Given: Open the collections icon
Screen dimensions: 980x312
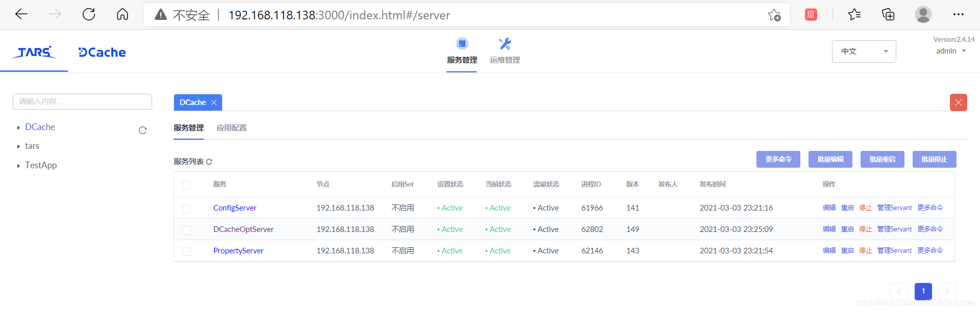Looking at the screenshot, I should pos(888,15).
